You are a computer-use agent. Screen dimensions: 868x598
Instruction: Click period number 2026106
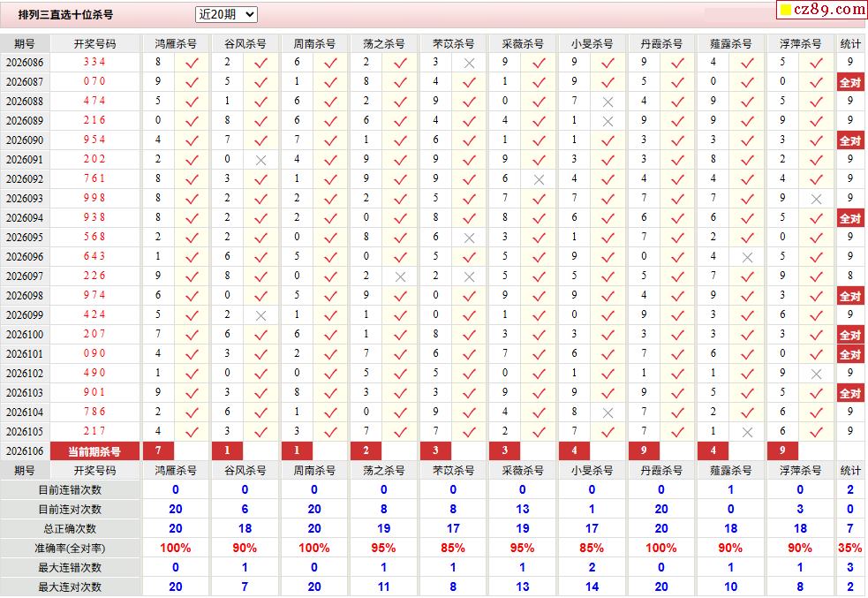[x=25, y=451]
